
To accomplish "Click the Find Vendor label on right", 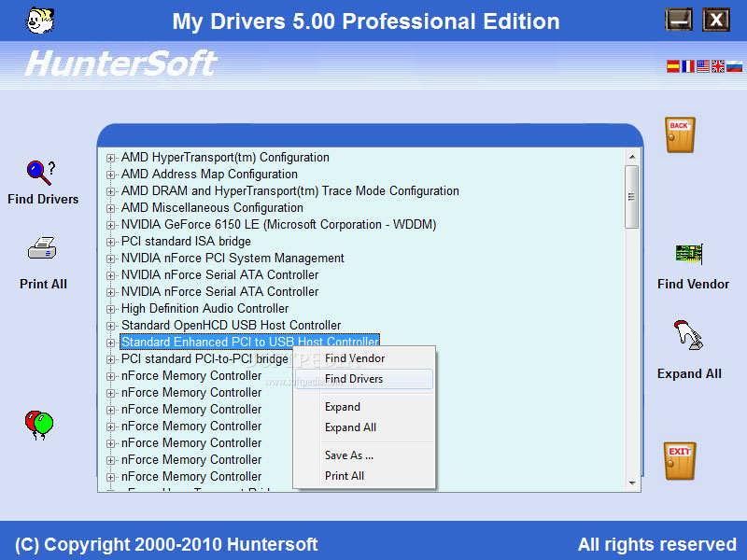I will 693,285.
